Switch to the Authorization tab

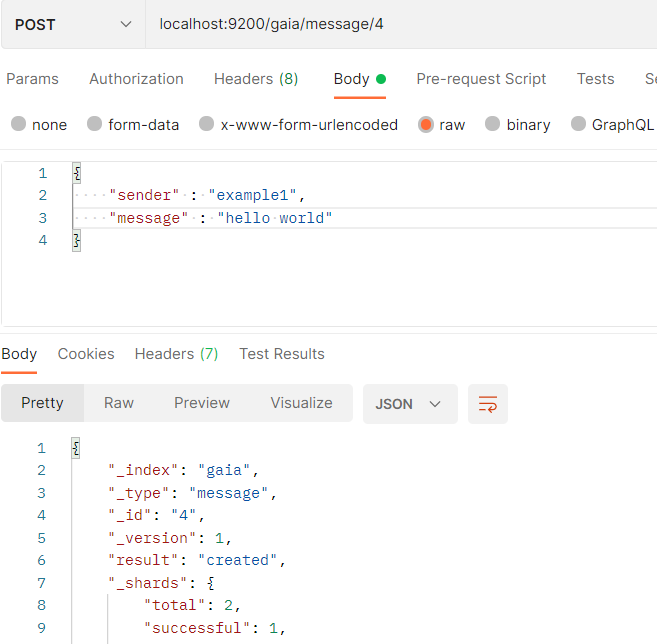click(x=136, y=79)
